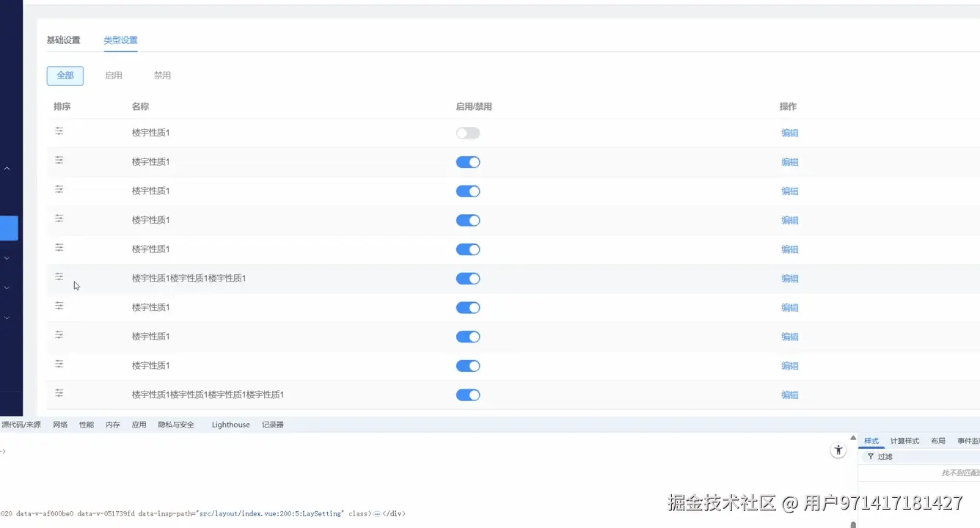The width and height of the screenshot is (980, 528).
Task: Collapse the upward chevron in the left sidebar
Action: tap(7, 167)
